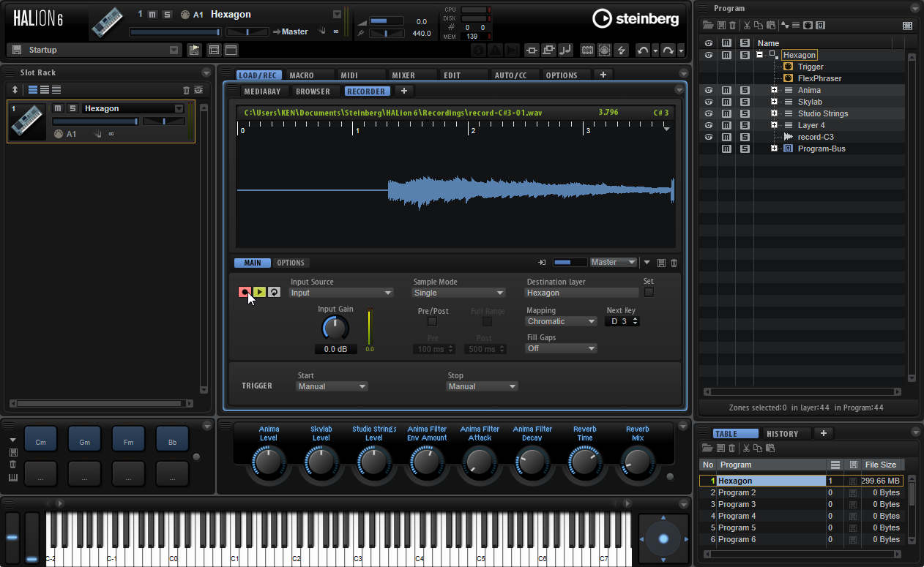Click the red Record button in Recorder
Screen dimensions: 924x567
point(245,292)
